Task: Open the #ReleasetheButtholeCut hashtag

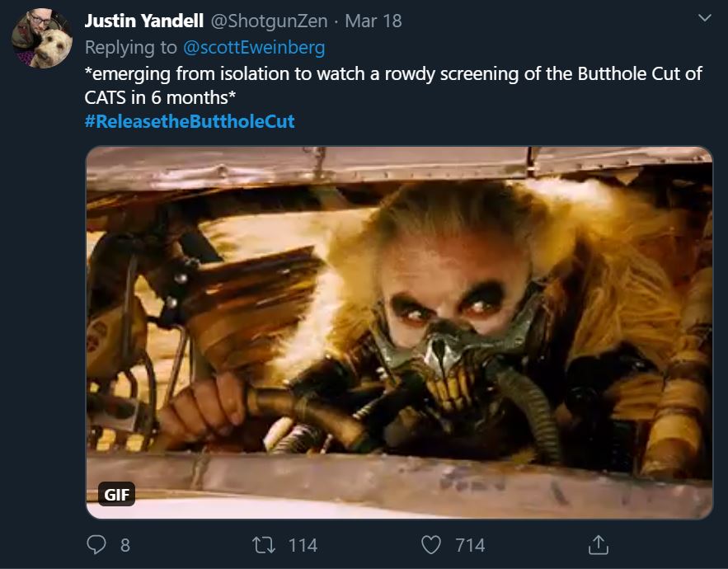Action: (190, 122)
